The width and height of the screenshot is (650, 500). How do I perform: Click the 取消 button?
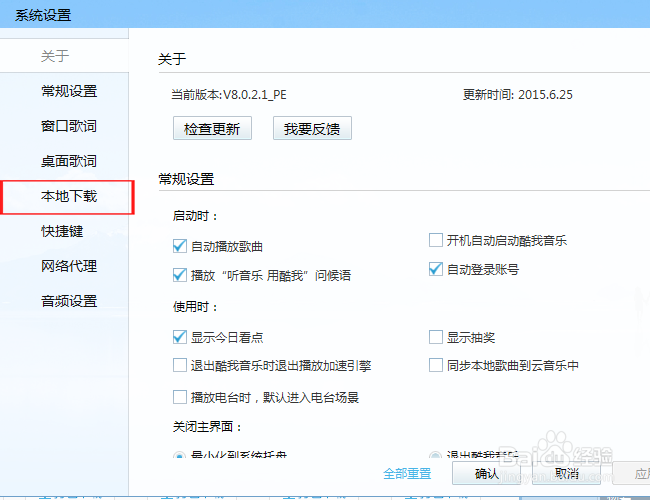(x=567, y=473)
